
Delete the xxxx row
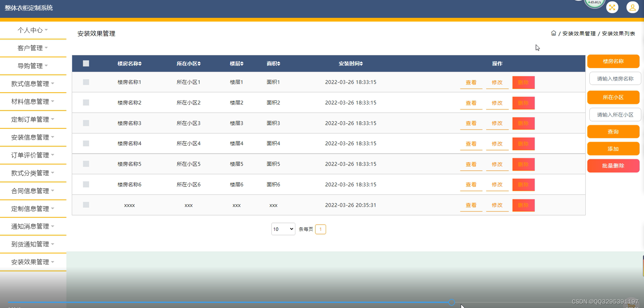point(523,205)
